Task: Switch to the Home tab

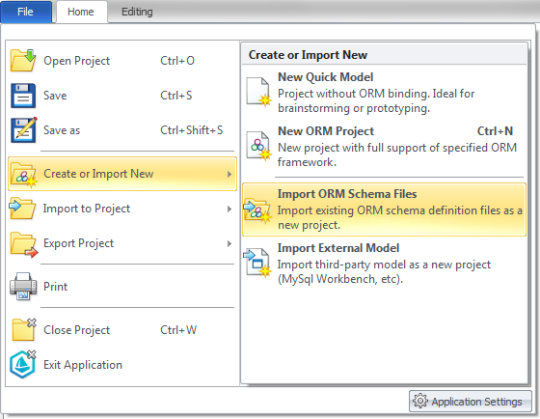Action: point(81,12)
